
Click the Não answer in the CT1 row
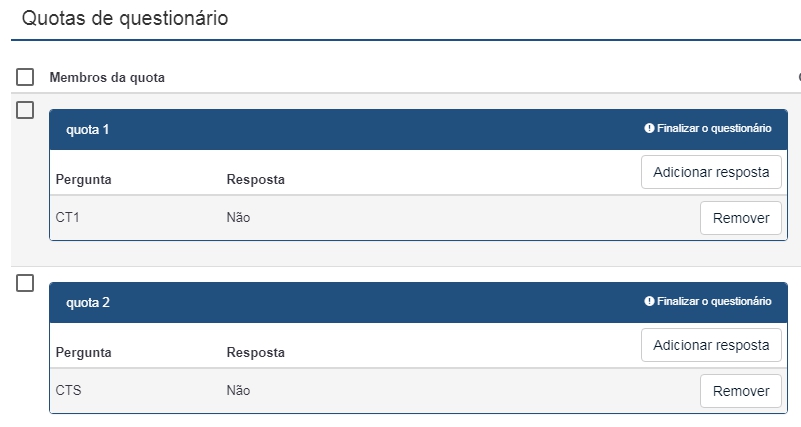pos(238,218)
